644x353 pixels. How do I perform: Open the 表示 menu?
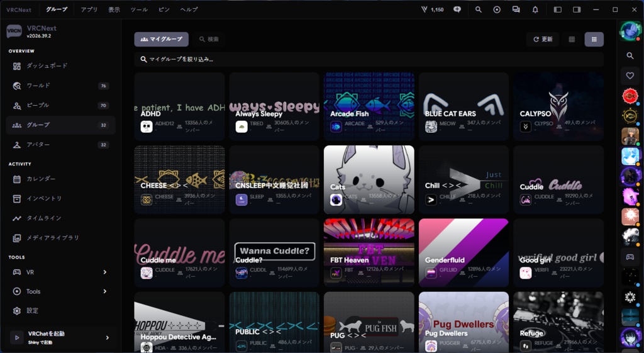click(114, 9)
